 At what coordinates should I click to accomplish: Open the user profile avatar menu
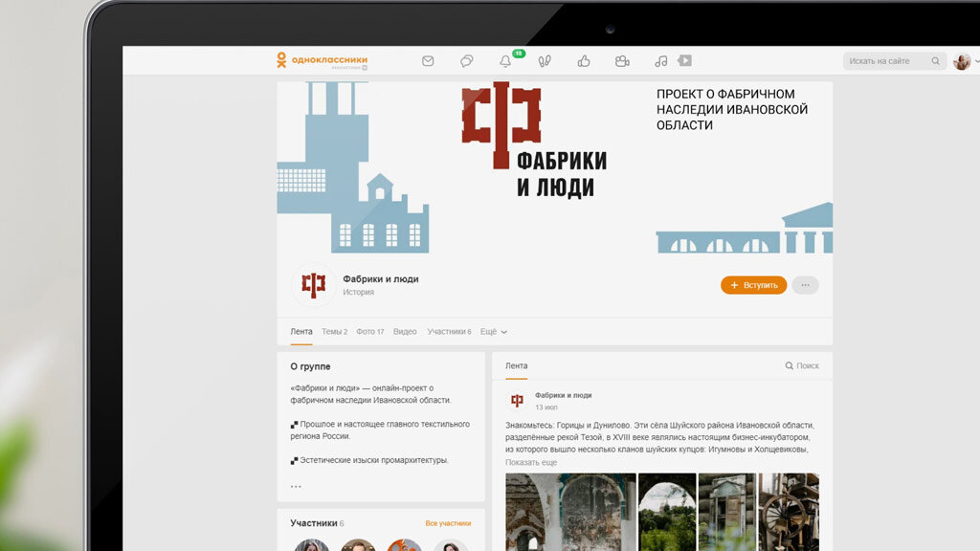point(963,61)
